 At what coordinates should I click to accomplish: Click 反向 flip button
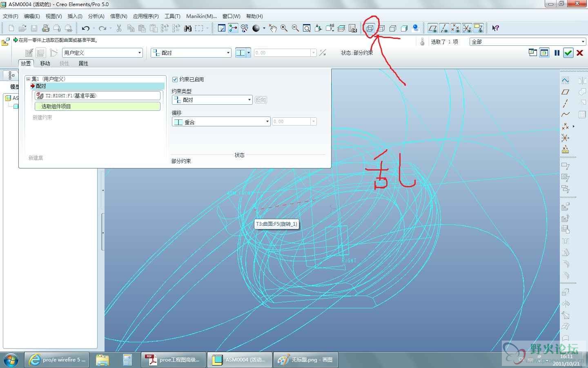pos(261,100)
